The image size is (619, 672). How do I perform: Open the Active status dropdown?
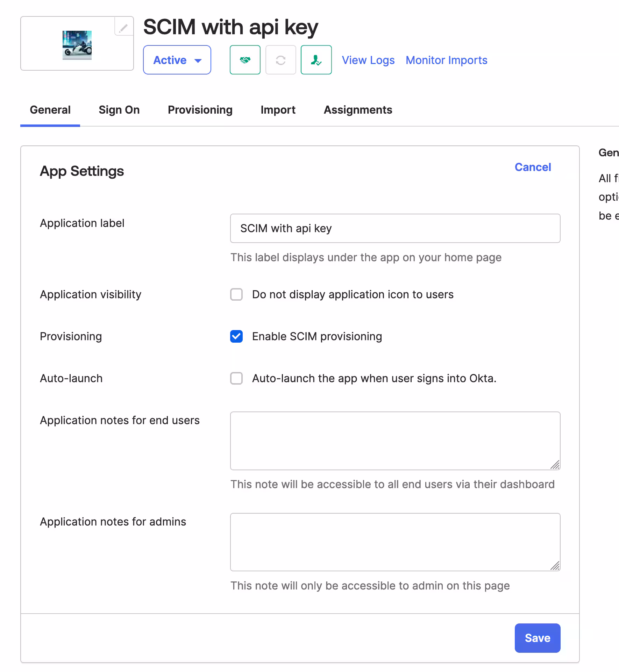(x=177, y=60)
